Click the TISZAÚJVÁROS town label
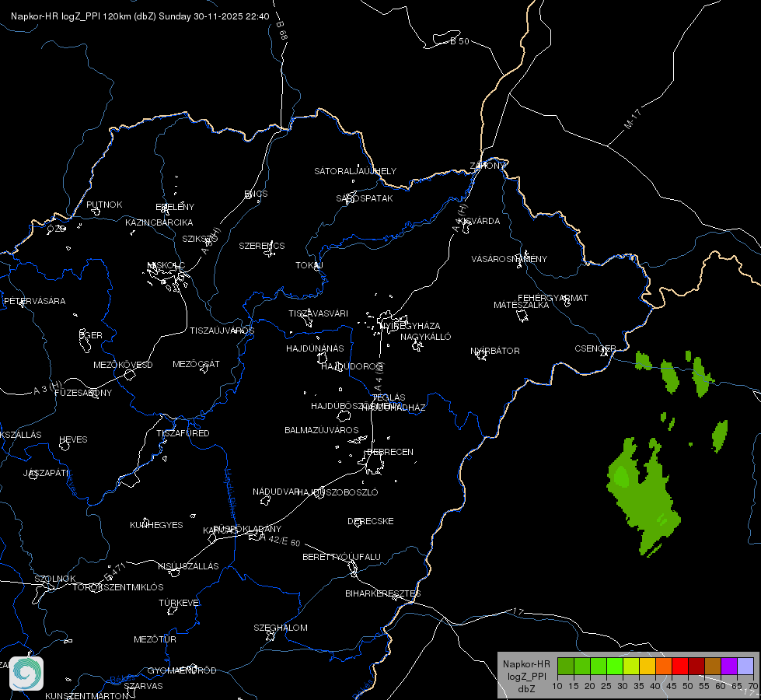The image size is (761, 700). [x=222, y=331]
